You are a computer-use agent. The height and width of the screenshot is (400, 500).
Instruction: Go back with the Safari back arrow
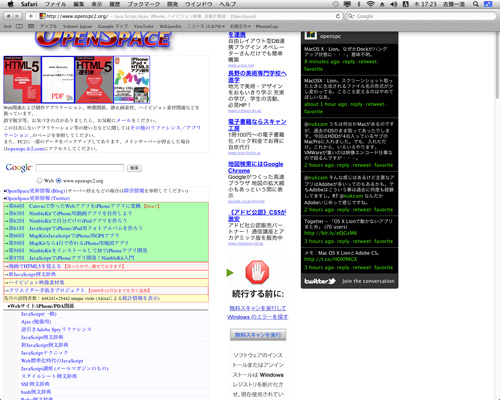(x=8, y=16)
